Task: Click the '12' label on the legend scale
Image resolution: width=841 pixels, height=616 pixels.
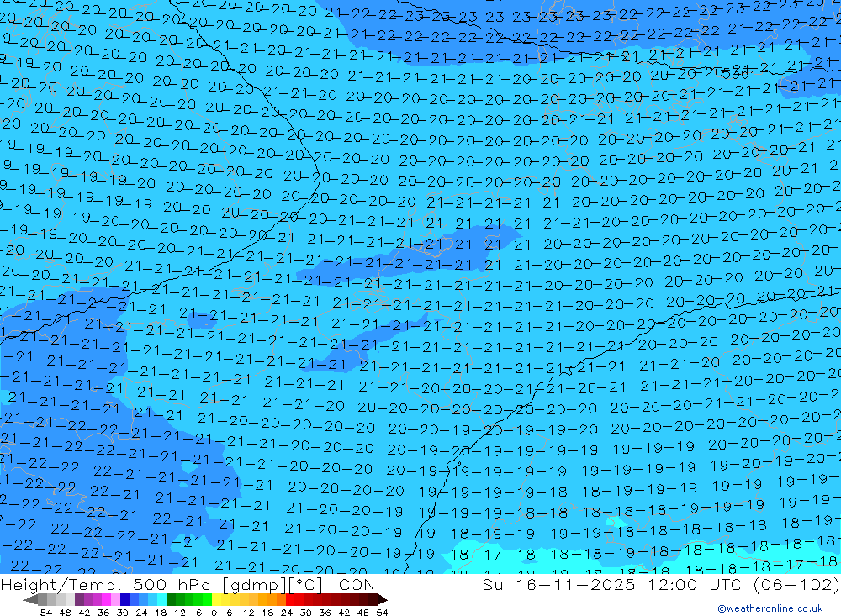Action: tap(248, 613)
